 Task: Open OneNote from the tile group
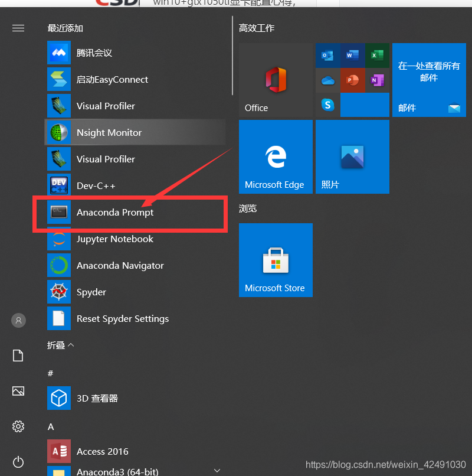coord(377,80)
